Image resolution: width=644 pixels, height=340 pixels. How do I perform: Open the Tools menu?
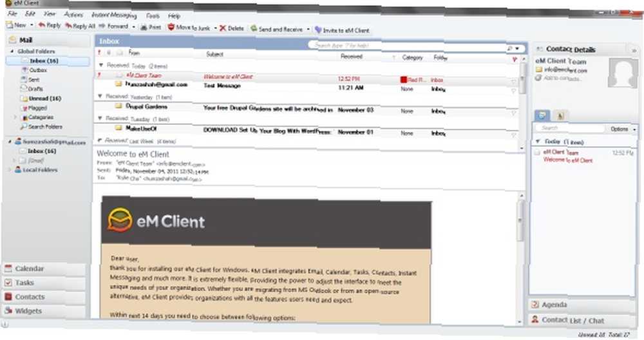(x=153, y=15)
